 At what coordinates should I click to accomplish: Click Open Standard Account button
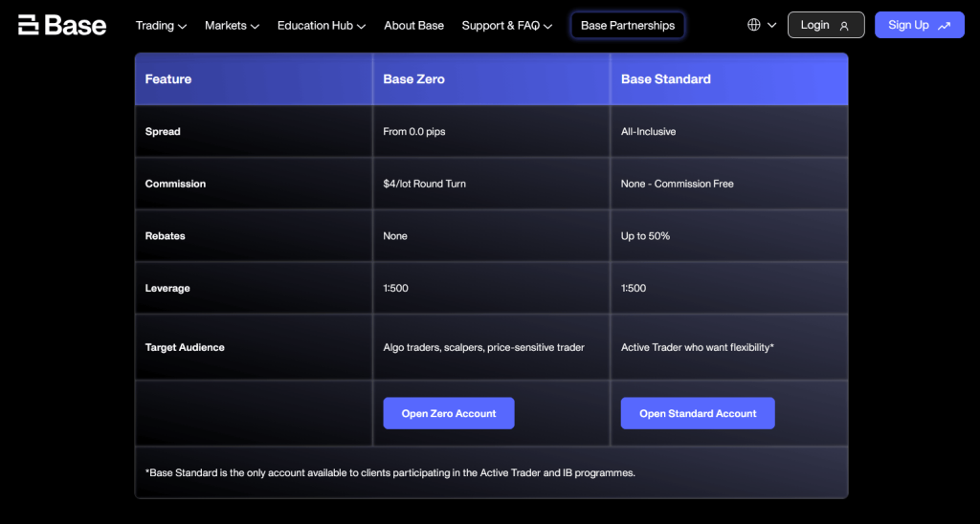698,413
